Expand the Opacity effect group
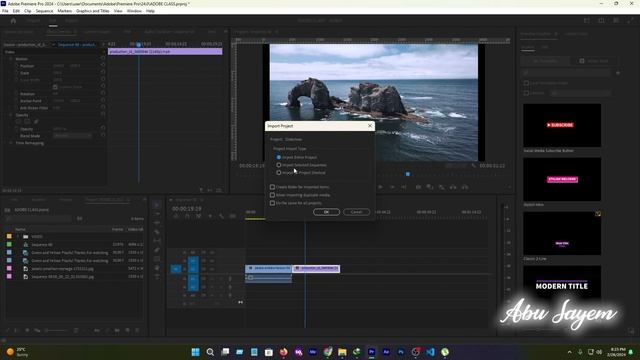Screen dimensions: 640x360 pyautogui.click(x=11, y=115)
